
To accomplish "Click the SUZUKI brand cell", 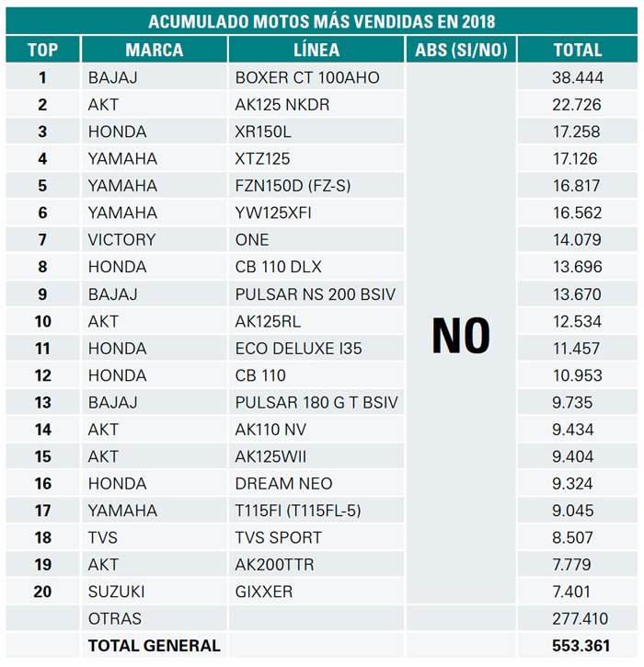I will 155,592.
